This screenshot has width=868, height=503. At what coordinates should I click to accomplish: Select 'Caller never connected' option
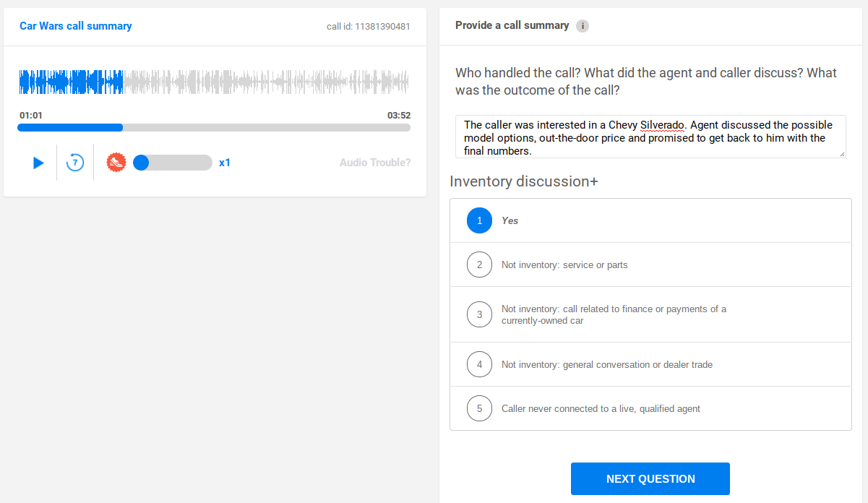tap(650, 408)
